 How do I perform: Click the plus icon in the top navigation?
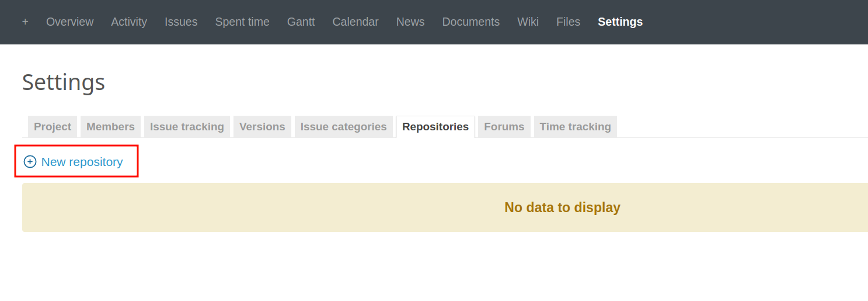click(x=25, y=22)
